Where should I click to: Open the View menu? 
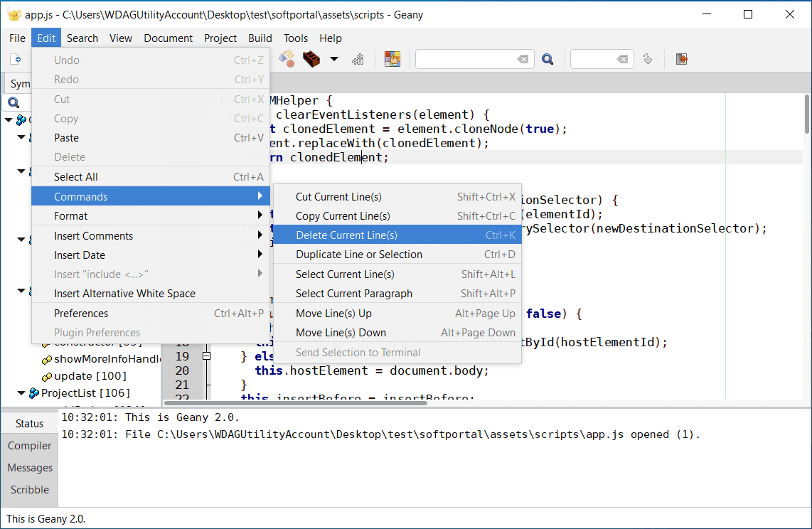(x=121, y=38)
